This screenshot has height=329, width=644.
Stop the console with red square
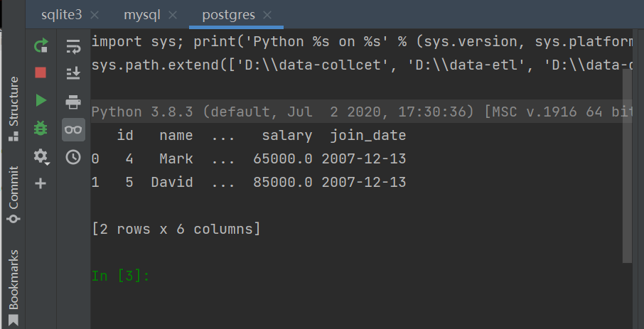41,72
